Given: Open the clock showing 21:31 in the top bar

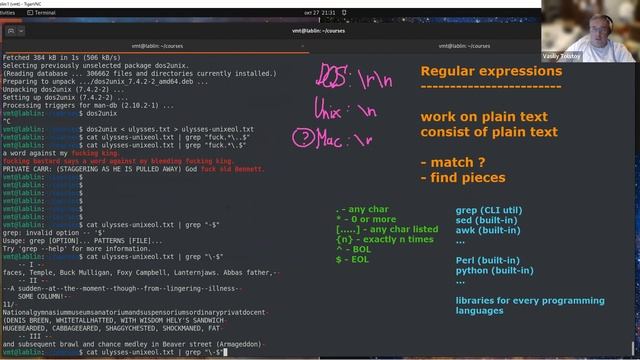Looking at the screenshot, I should pyautogui.click(x=319, y=13).
